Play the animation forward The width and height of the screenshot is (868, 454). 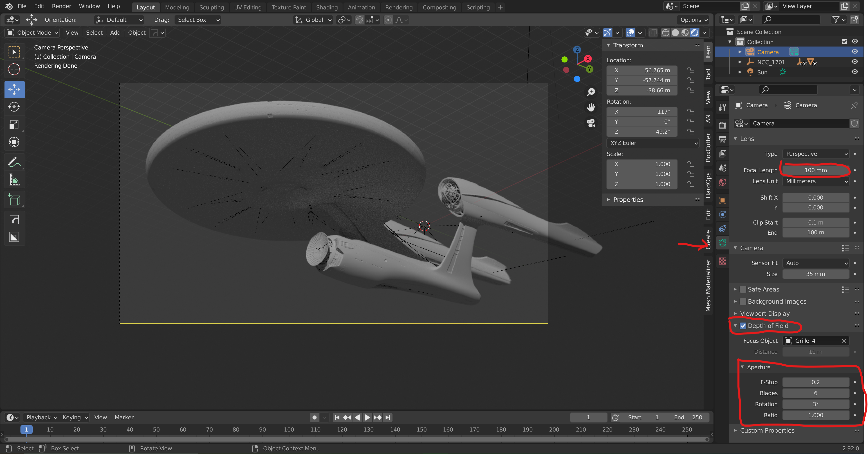[367, 417]
